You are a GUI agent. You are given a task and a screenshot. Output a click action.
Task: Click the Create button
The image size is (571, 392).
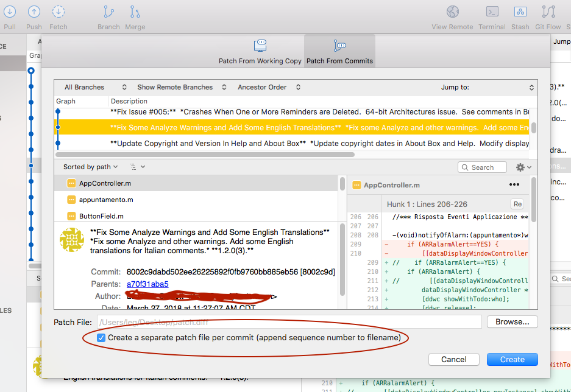[x=512, y=359]
